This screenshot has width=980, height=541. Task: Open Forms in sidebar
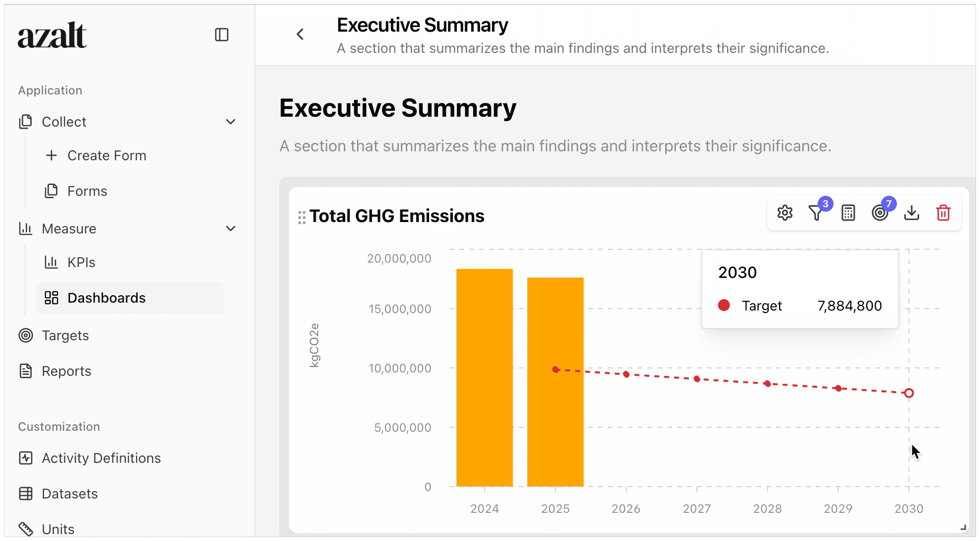(x=87, y=191)
